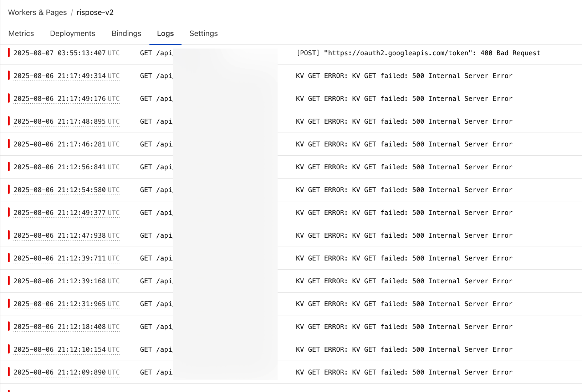
Task: Click the red error bar beside 21:17:49:314 entry
Action: click(x=9, y=76)
